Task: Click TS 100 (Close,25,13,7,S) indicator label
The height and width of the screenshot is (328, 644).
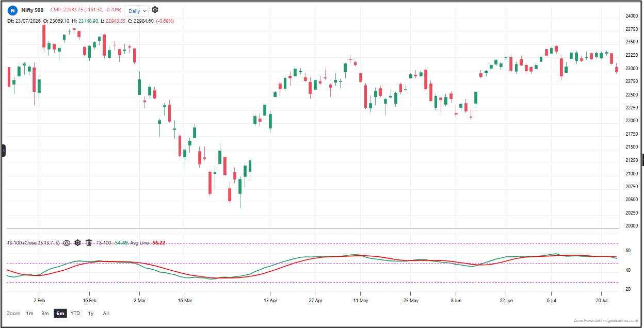Action: 33,242
